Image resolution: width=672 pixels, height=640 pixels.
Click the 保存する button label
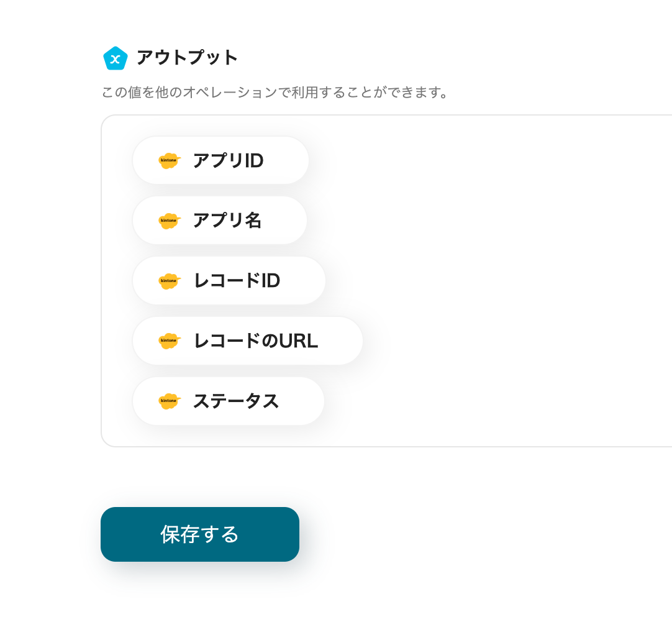(x=200, y=534)
